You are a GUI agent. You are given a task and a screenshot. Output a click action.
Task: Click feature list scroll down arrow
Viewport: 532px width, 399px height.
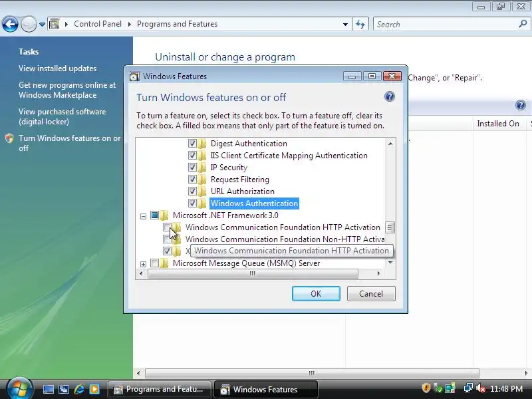coord(390,262)
